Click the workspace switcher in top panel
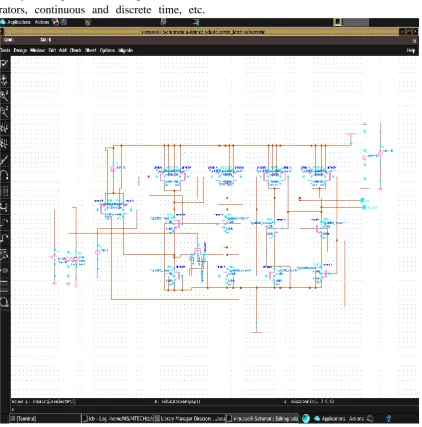422x427 pixels. coord(351,22)
